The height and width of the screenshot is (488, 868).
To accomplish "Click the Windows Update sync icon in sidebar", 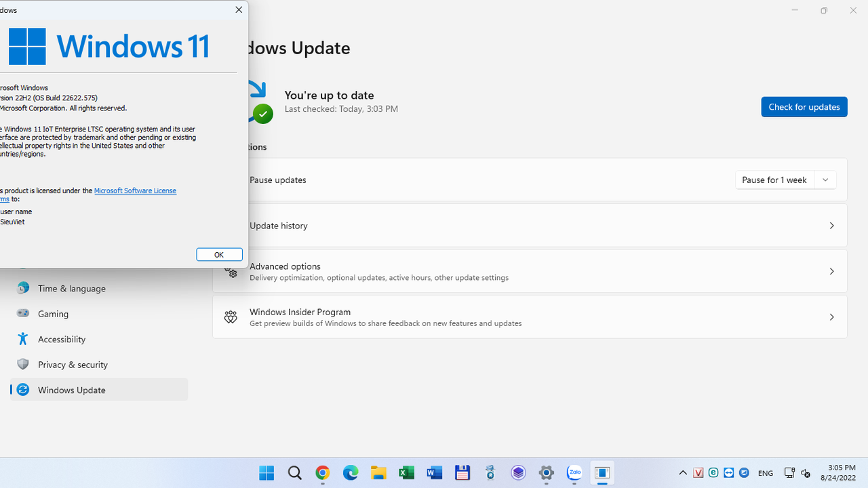I will coord(23,390).
